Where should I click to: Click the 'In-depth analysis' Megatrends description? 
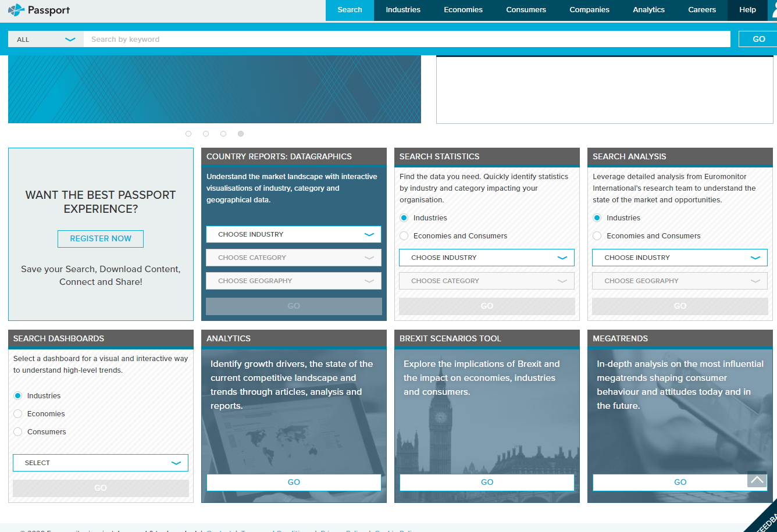680,385
